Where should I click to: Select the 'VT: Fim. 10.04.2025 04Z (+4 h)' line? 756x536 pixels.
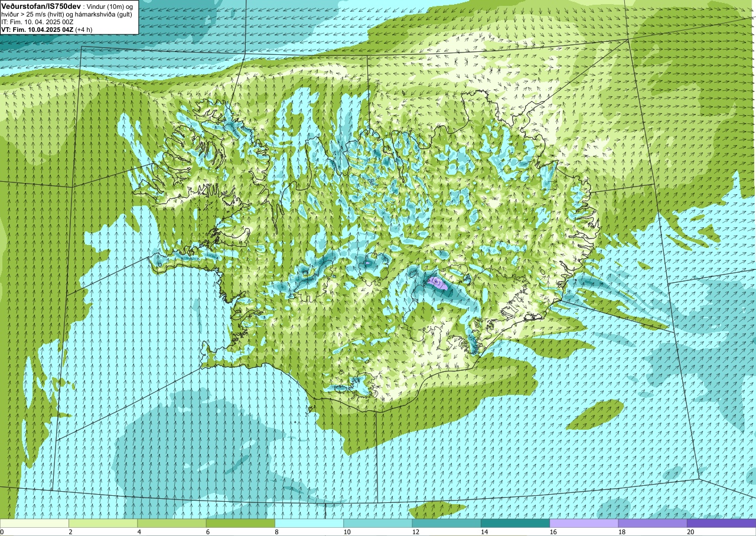click(x=47, y=30)
